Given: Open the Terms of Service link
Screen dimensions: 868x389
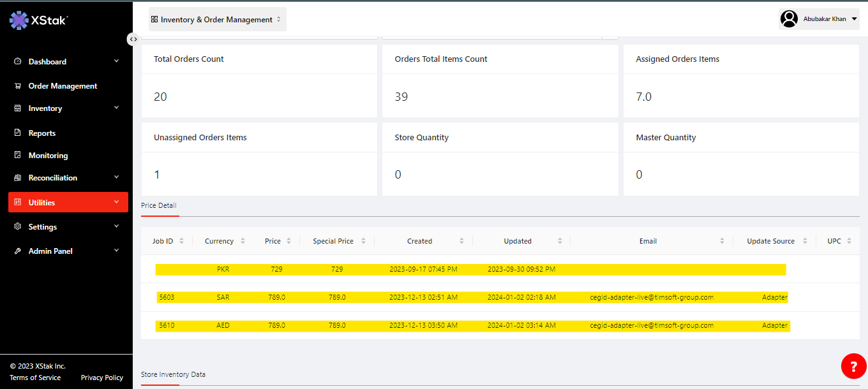Looking at the screenshot, I should [x=35, y=378].
